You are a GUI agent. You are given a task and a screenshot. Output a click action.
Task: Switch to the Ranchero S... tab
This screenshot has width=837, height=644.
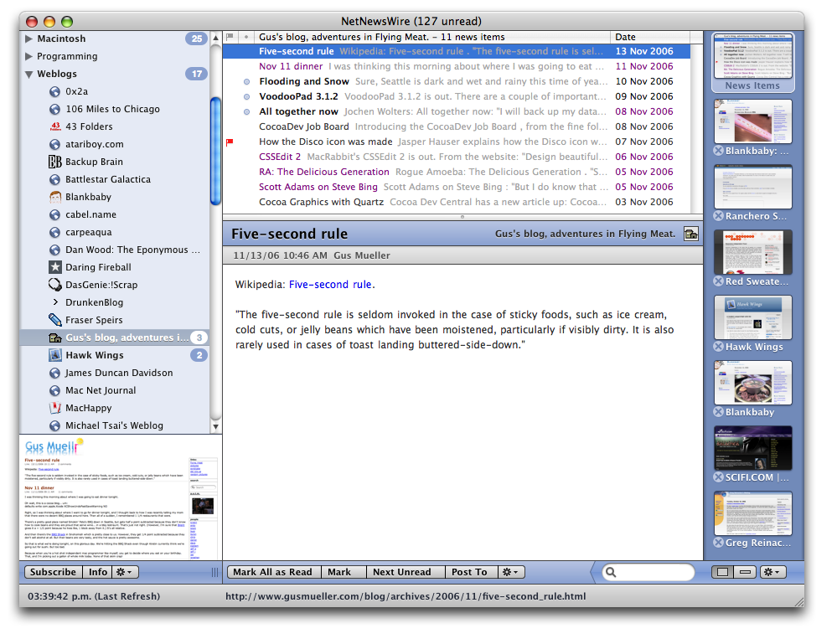(752, 187)
